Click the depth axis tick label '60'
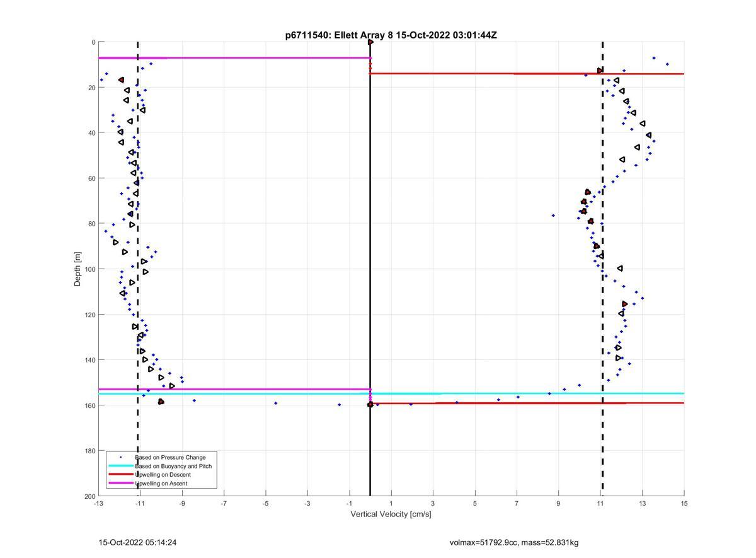The image size is (756, 558). coord(91,178)
